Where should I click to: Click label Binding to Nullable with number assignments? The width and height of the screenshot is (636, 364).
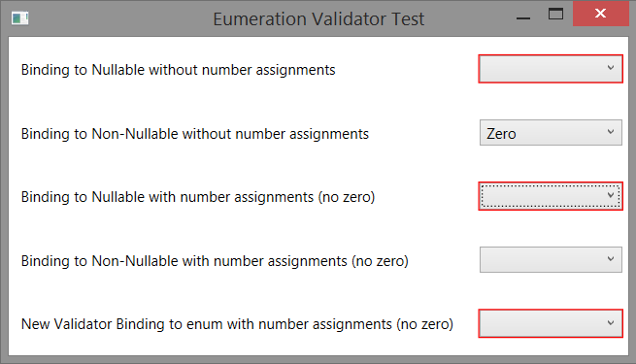[198, 197]
